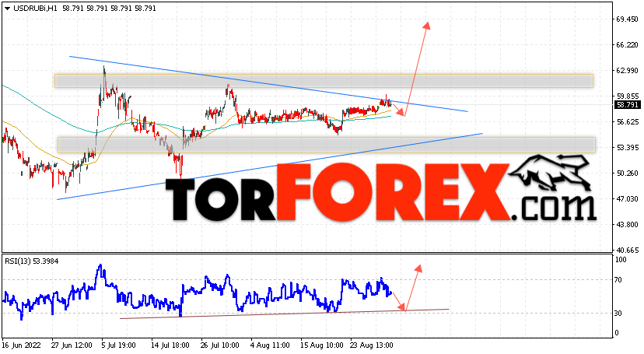Select the 23 Aug 13:00 time label
Screen dimensions: 644x354
pyautogui.click(x=371, y=345)
